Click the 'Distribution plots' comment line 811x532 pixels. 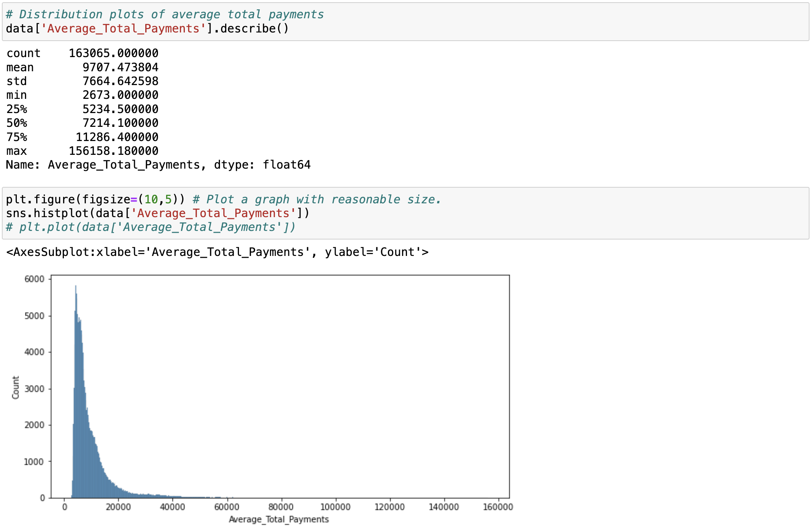(165, 15)
